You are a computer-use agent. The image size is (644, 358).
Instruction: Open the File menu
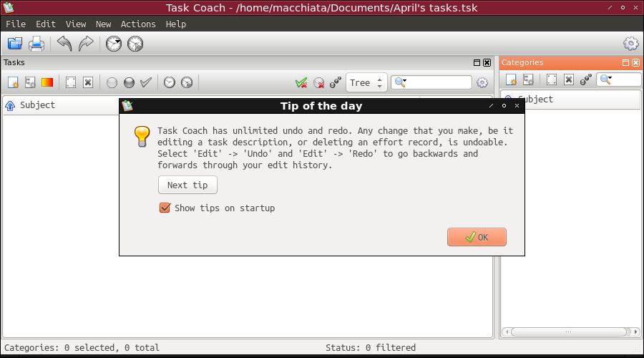click(16, 24)
